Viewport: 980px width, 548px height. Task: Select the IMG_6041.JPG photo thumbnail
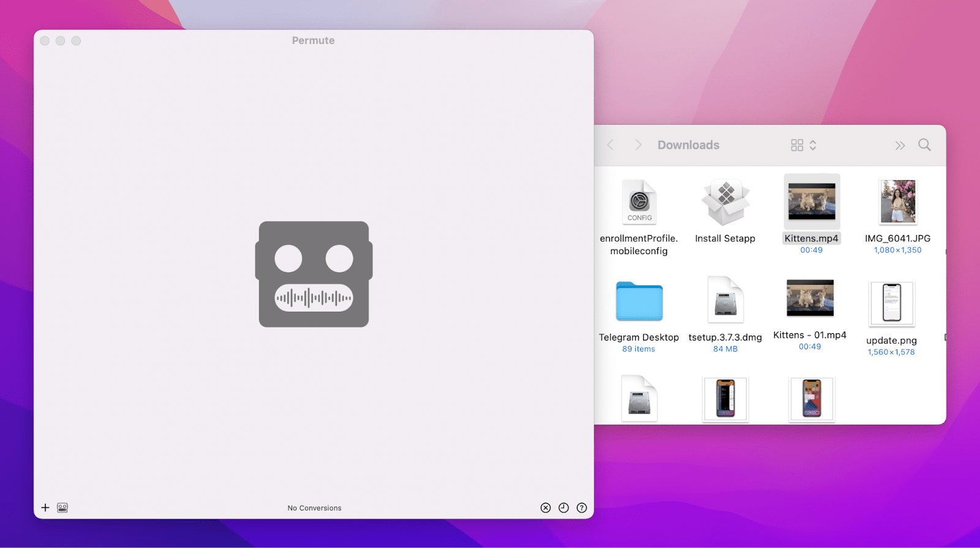click(898, 201)
